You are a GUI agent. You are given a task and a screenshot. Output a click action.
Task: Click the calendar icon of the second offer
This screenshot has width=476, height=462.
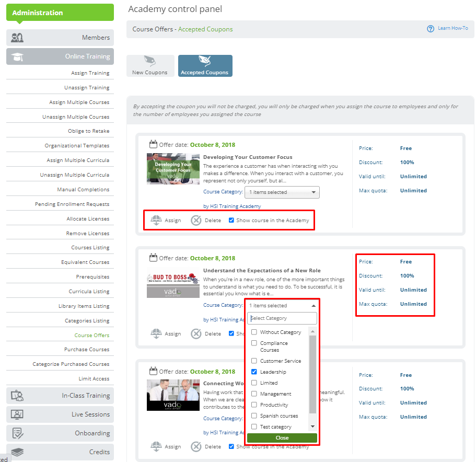pos(153,258)
